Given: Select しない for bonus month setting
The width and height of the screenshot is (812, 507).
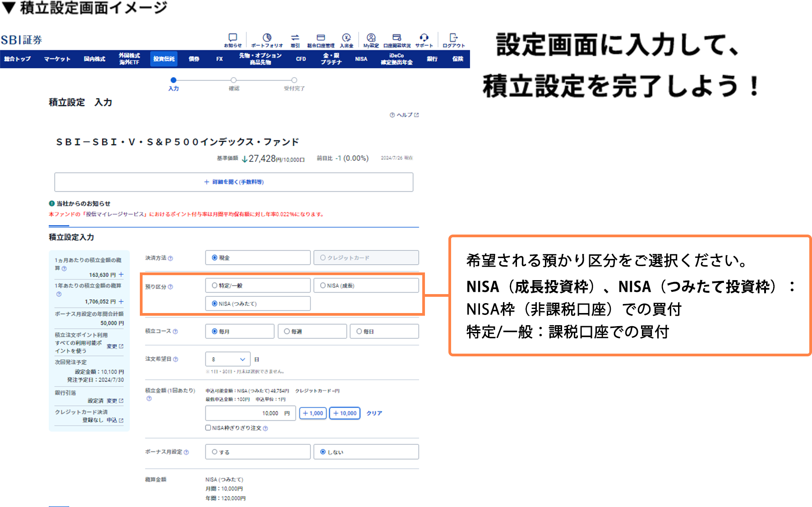Looking at the screenshot, I should click(x=366, y=452).
